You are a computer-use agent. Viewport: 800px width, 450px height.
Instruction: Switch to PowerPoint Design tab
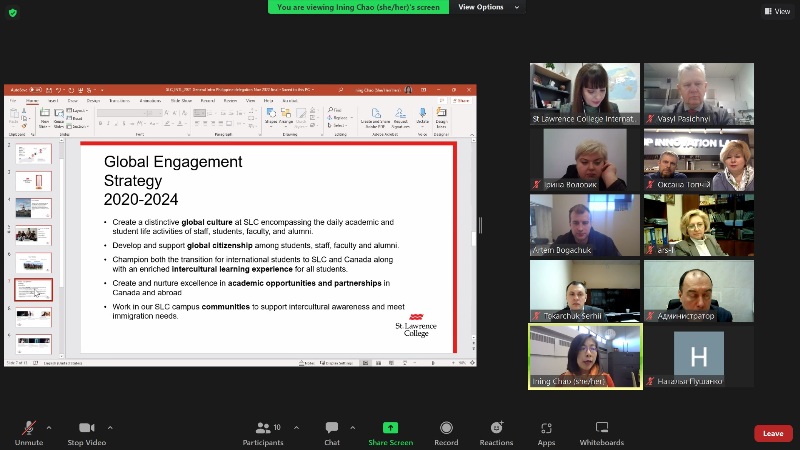pos(93,101)
